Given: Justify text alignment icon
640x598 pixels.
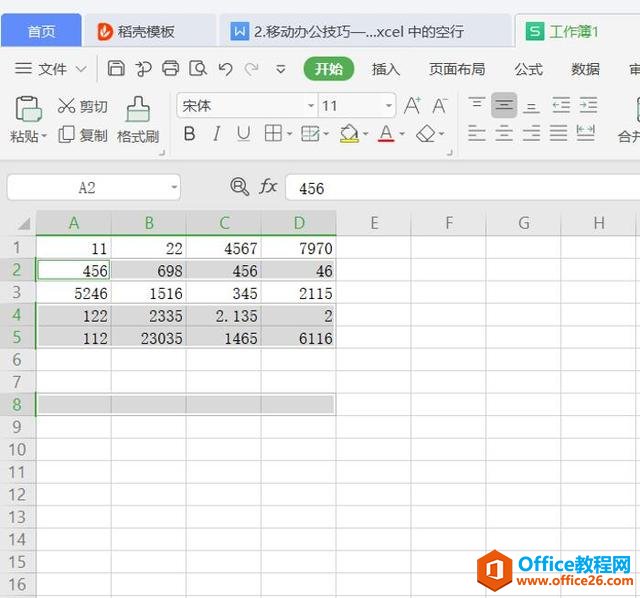Looking at the screenshot, I should pyautogui.click(x=558, y=133).
